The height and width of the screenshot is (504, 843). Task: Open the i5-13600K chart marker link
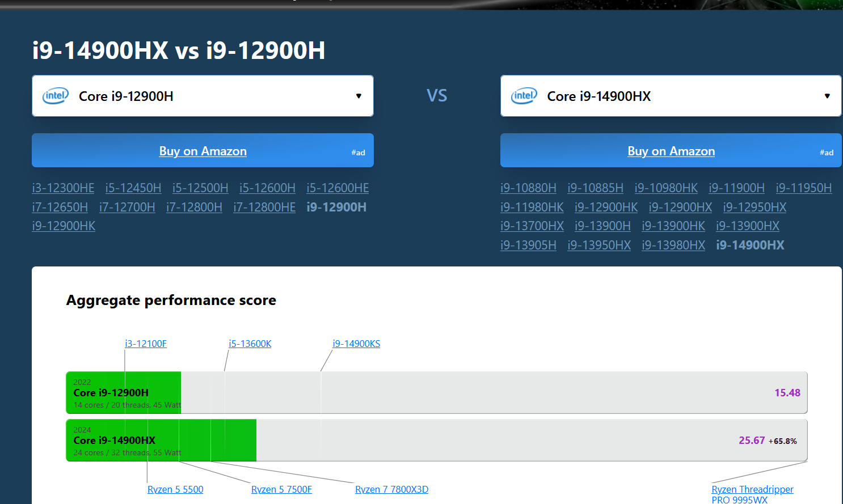250,344
